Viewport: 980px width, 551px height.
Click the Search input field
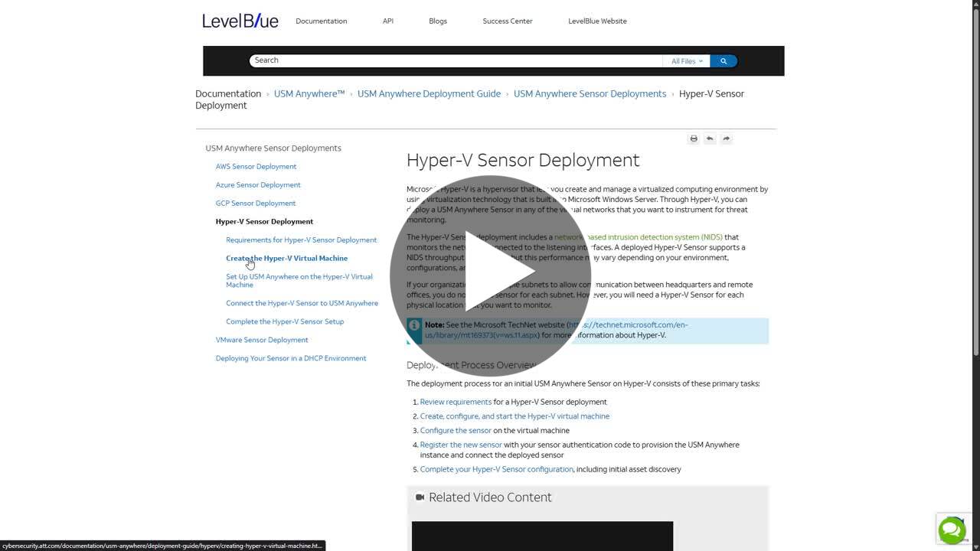click(456, 60)
